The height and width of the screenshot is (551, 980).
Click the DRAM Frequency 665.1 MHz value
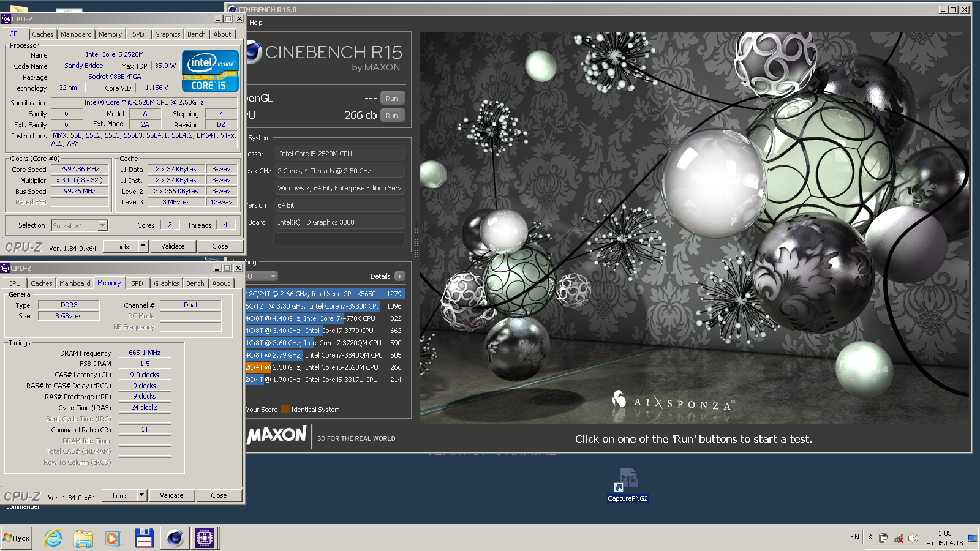pyautogui.click(x=145, y=353)
